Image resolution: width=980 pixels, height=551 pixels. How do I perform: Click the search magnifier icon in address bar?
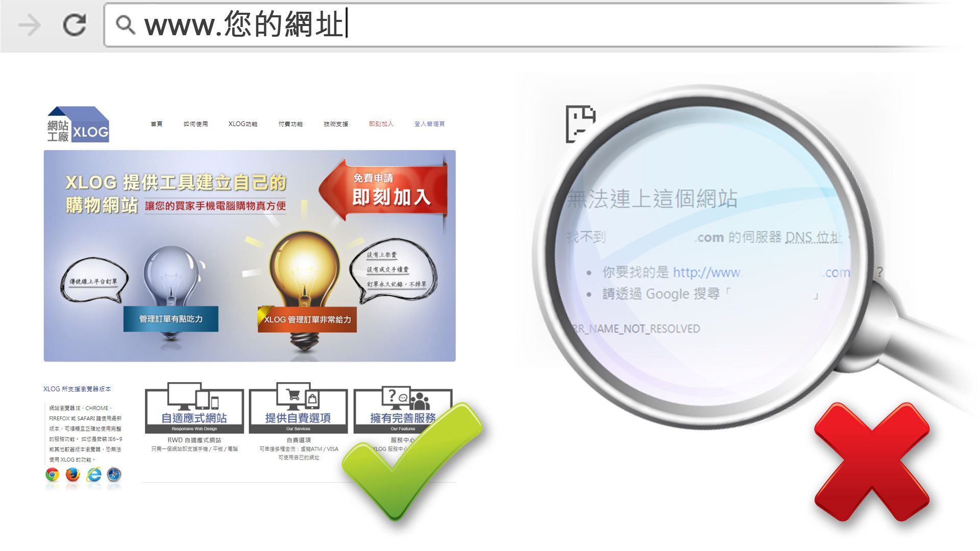125,24
